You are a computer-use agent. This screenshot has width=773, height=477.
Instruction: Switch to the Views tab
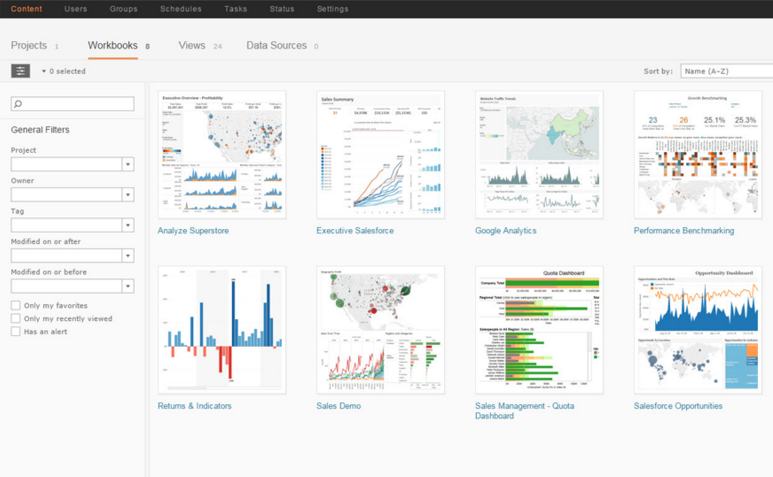click(192, 45)
